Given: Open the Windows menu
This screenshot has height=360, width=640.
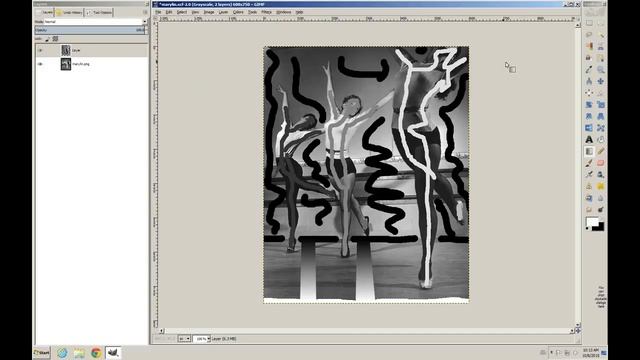Looking at the screenshot, I should [284, 12].
